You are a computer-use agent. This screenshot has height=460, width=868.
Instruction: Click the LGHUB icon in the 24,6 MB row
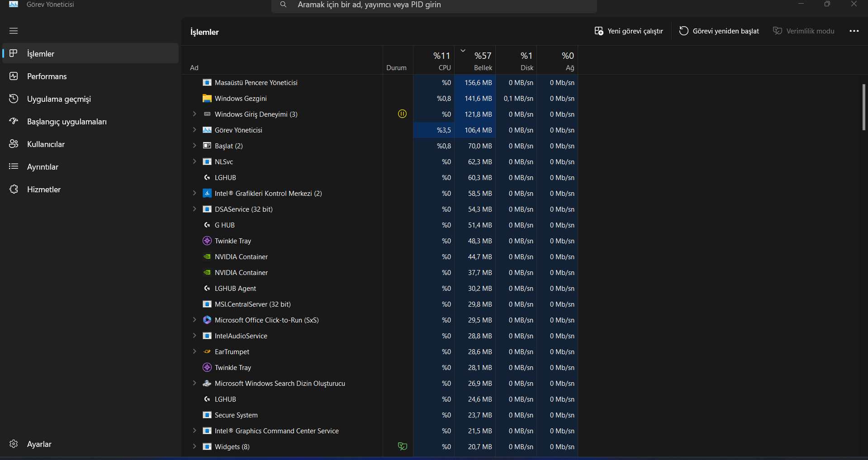[x=207, y=399]
